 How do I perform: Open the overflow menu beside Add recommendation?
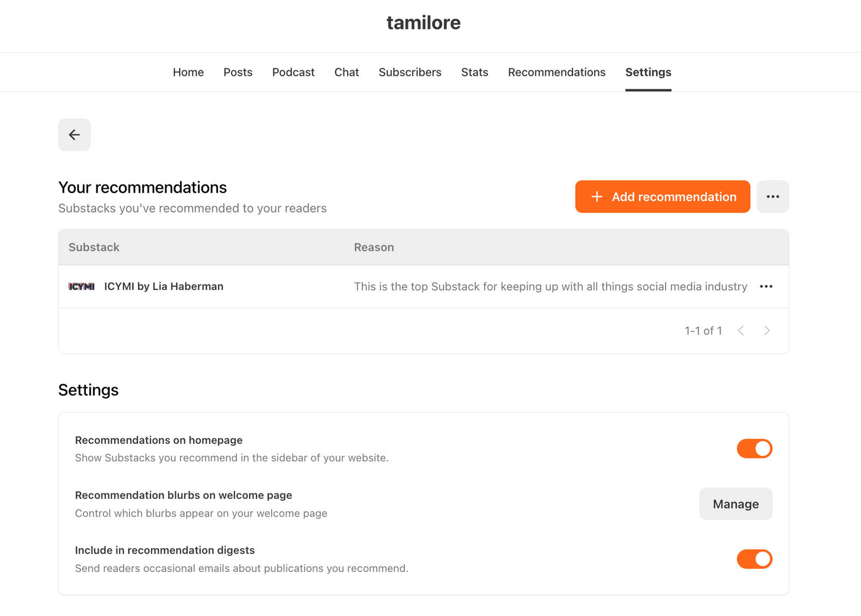773,197
